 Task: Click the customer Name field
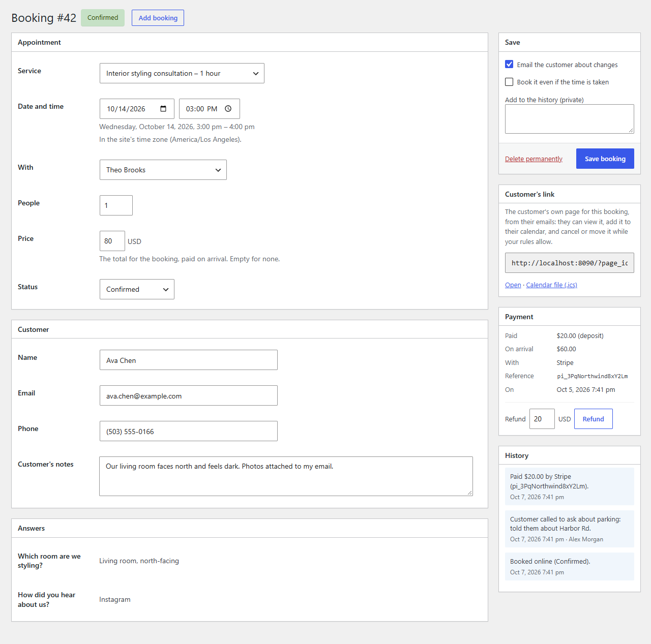click(189, 360)
